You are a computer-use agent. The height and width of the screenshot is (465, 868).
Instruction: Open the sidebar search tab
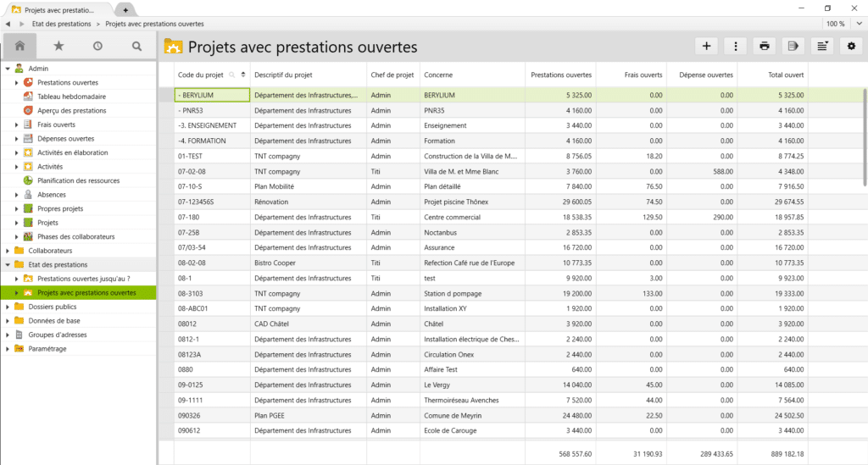136,46
